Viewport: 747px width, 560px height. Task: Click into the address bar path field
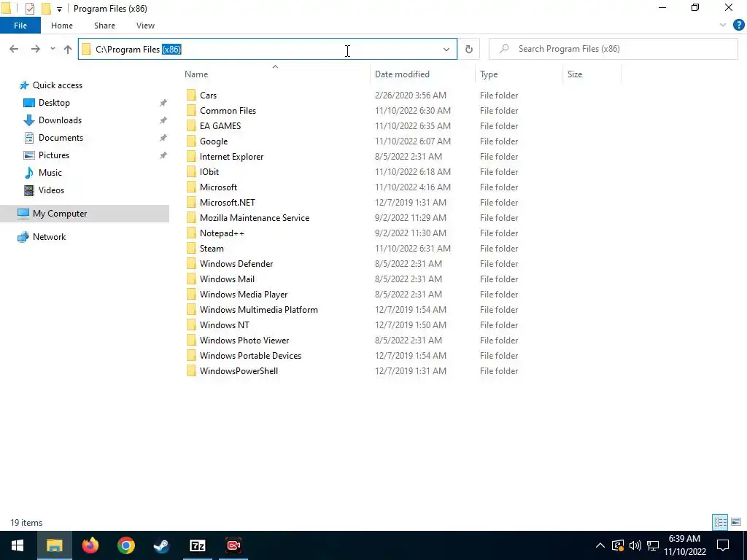(x=267, y=49)
